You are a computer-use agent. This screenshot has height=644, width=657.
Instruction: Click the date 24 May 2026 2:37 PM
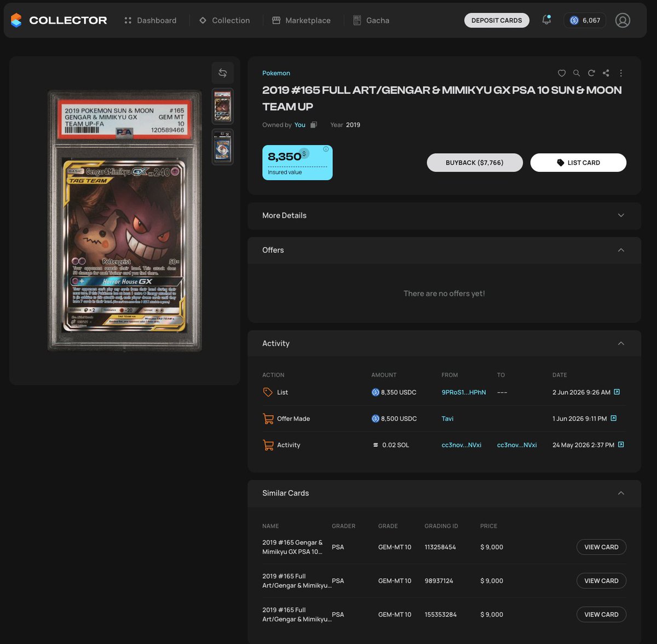583,445
